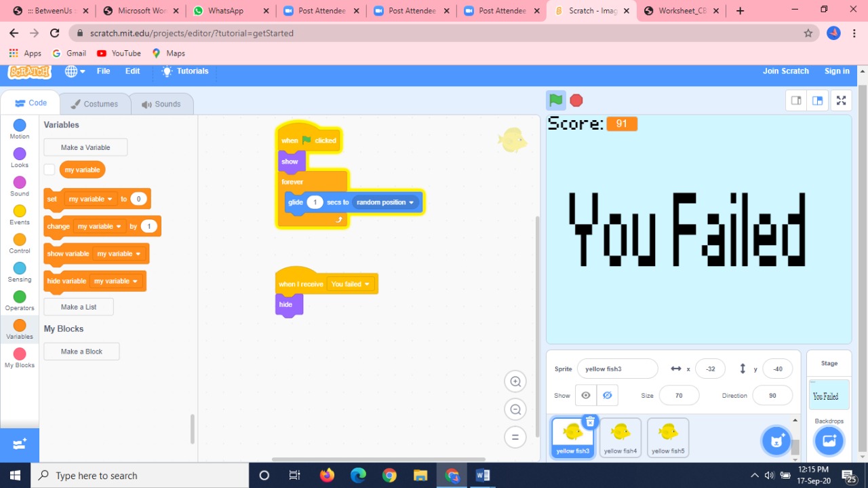Switch to small stage layout
This screenshot has height=488, width=868.
point(796,100)
